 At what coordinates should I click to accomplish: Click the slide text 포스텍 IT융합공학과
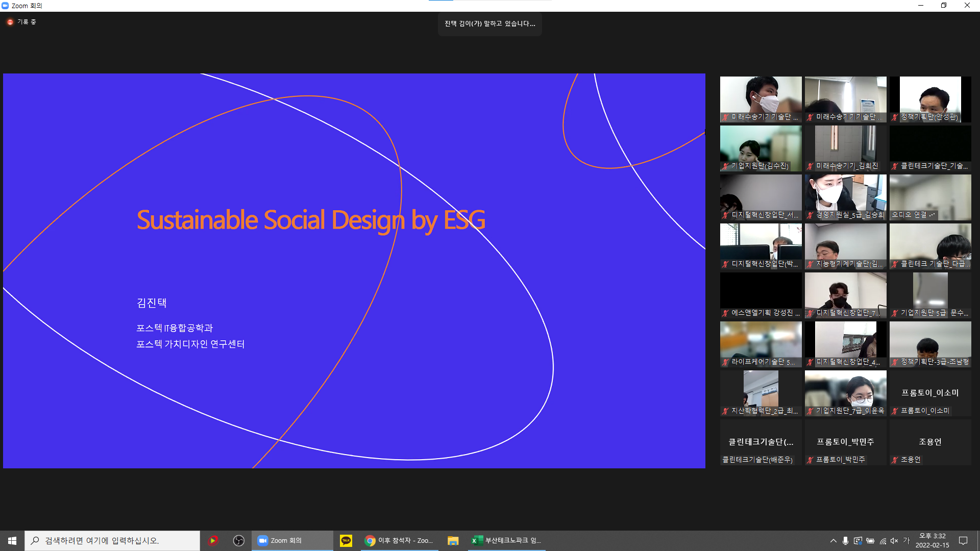[x=175, y=328]
